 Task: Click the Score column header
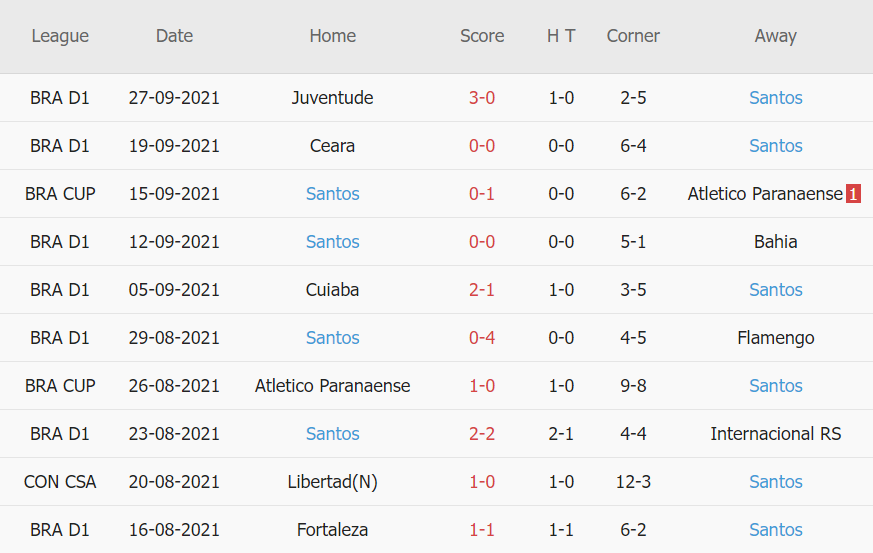(482, 36)
